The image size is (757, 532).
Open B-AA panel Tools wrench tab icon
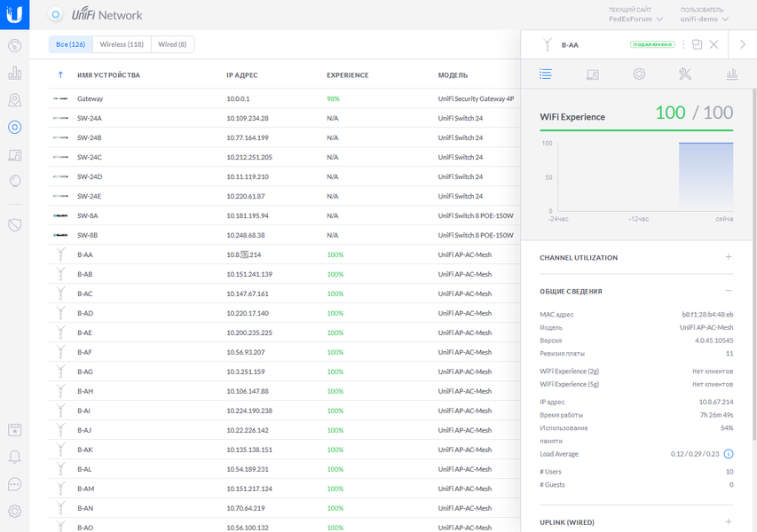pyautogui.click(x=685, y=74)
